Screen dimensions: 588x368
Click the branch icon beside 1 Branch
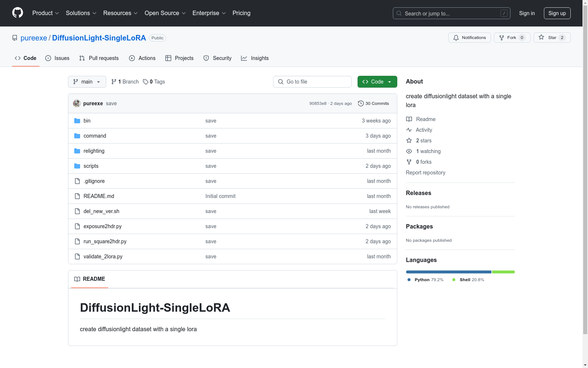pos(114,82)
